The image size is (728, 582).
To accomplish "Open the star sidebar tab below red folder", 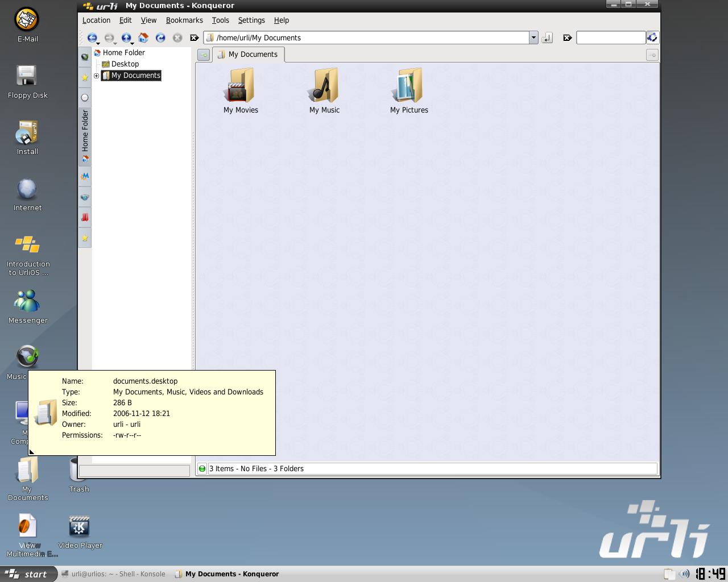I will [x=85, y=238].
